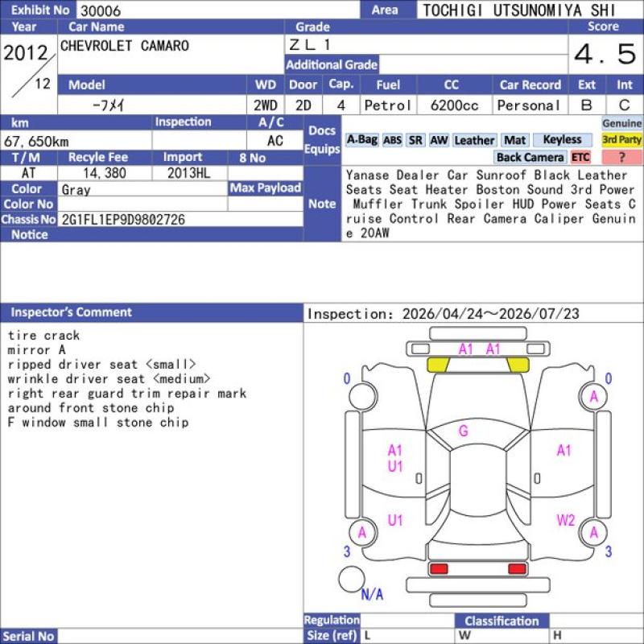Click the A/C value AC
Viewport: 644px width, 644px height.
[x=275, y=140]
